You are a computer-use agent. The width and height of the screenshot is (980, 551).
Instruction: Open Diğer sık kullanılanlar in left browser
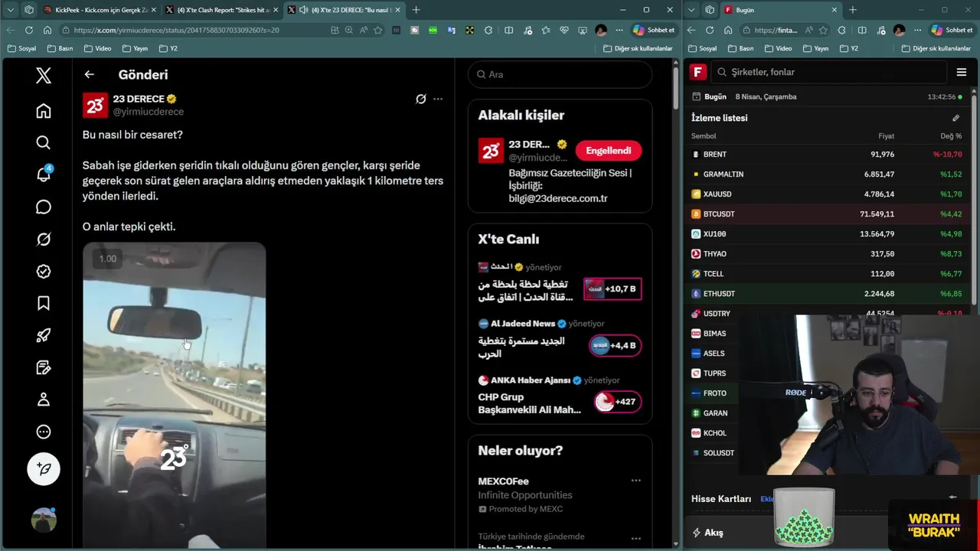click(638, 48)
